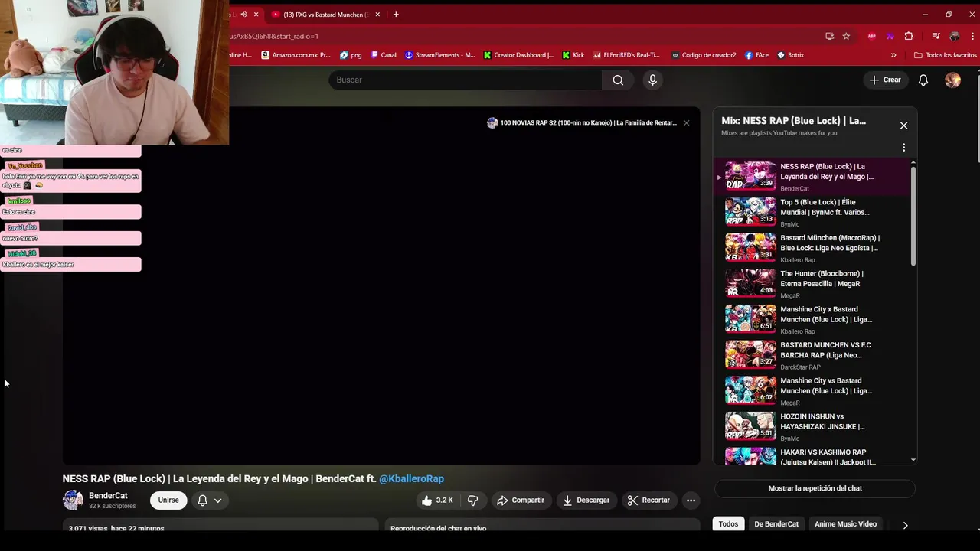
Task: Show more filter chips with the arrow
Action: 905,525
